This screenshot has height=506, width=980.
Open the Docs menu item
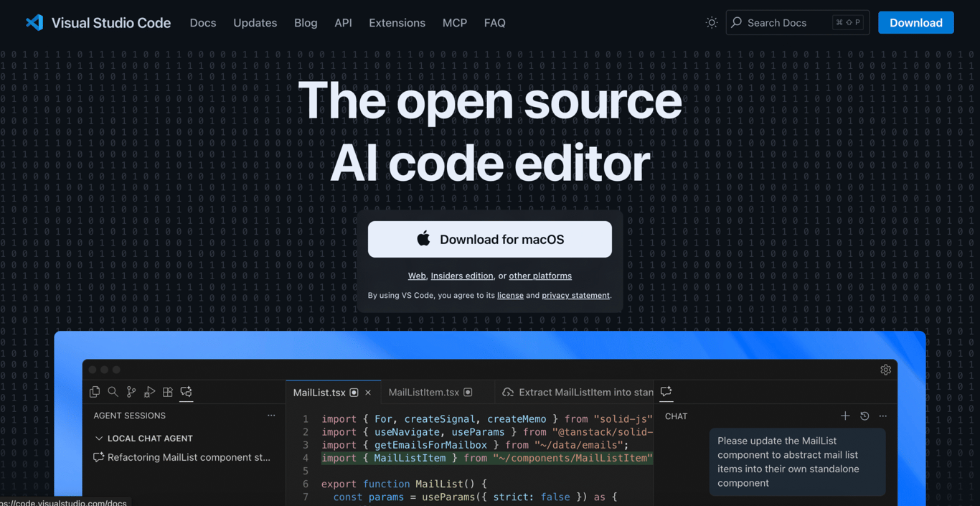(x=203, y=22)
